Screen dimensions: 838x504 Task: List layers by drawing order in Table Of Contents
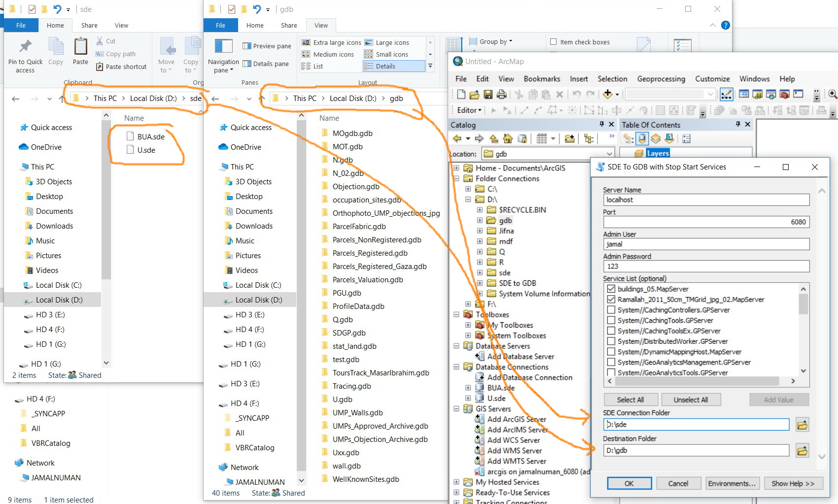click(x=628, y=139)
